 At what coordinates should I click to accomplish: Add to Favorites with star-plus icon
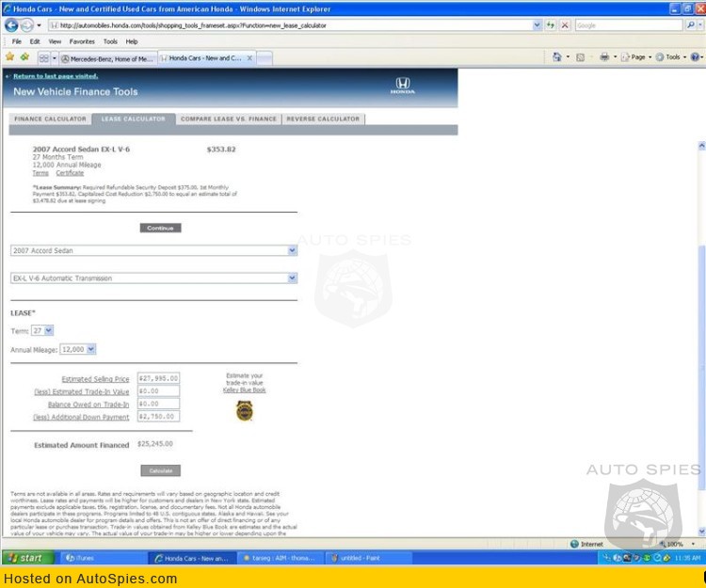24,56
